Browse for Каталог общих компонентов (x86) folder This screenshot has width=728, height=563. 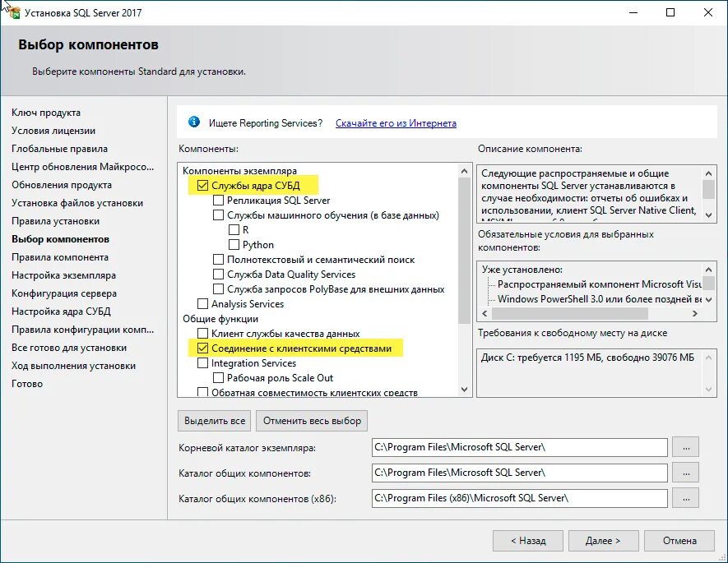pos(686,499)
